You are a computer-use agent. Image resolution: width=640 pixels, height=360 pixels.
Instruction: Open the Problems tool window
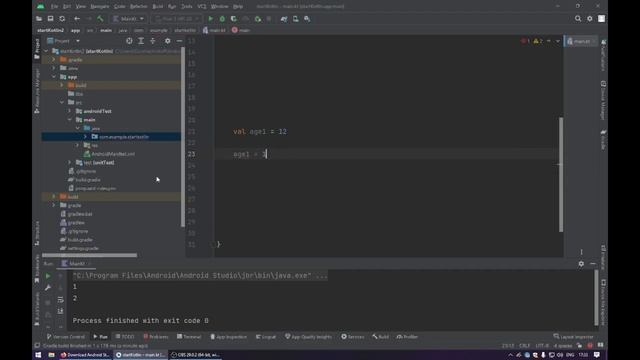tap(156, 337)
